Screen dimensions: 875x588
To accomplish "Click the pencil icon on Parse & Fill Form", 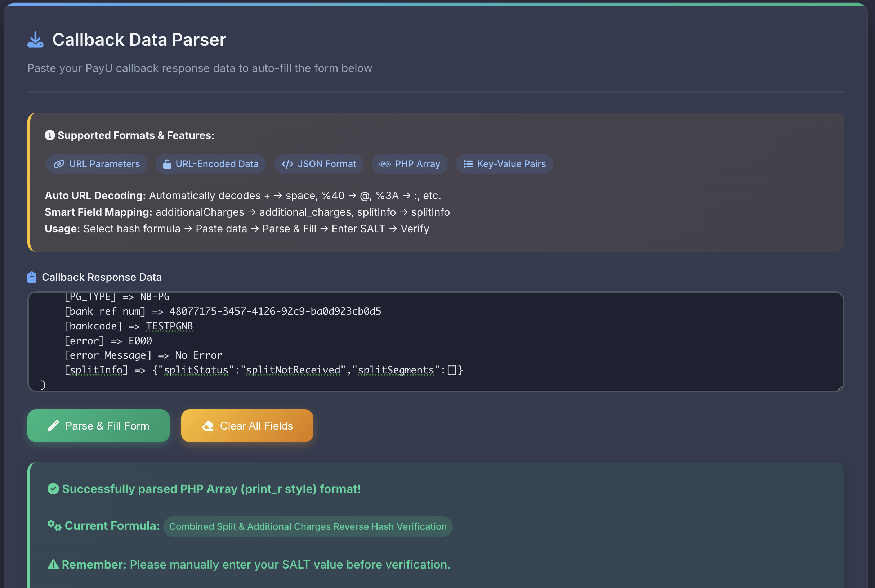I will (x=53, y=426).
